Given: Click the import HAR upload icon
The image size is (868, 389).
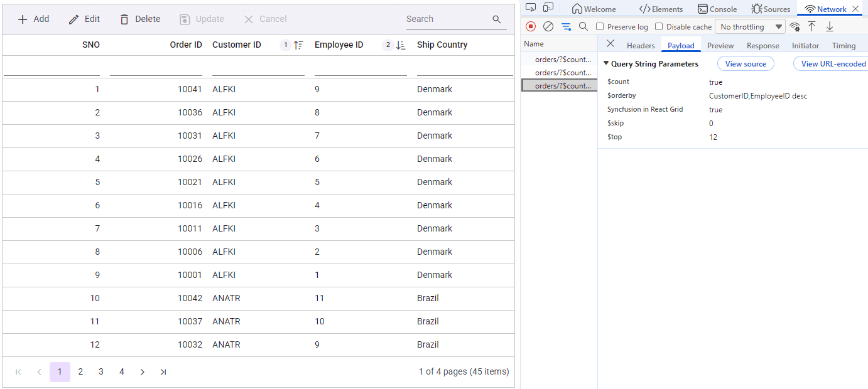Looking at the screenshot, I should [812, 26].
